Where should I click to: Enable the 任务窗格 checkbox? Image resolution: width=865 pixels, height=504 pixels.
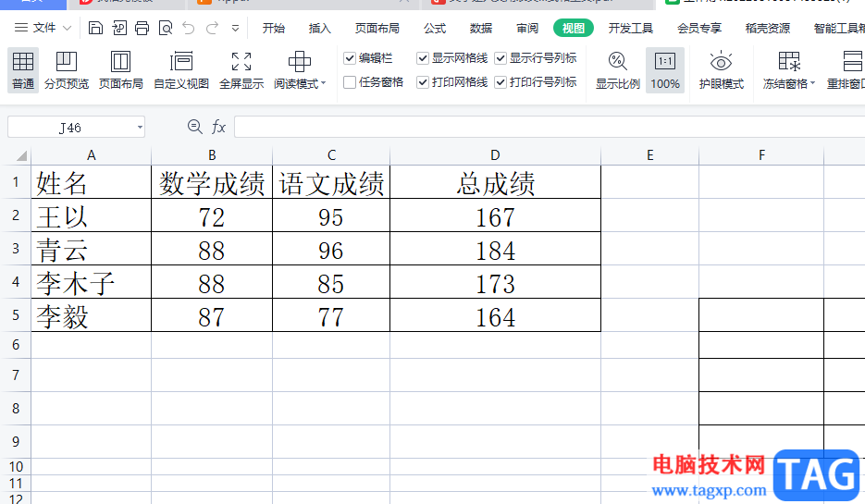349,82
